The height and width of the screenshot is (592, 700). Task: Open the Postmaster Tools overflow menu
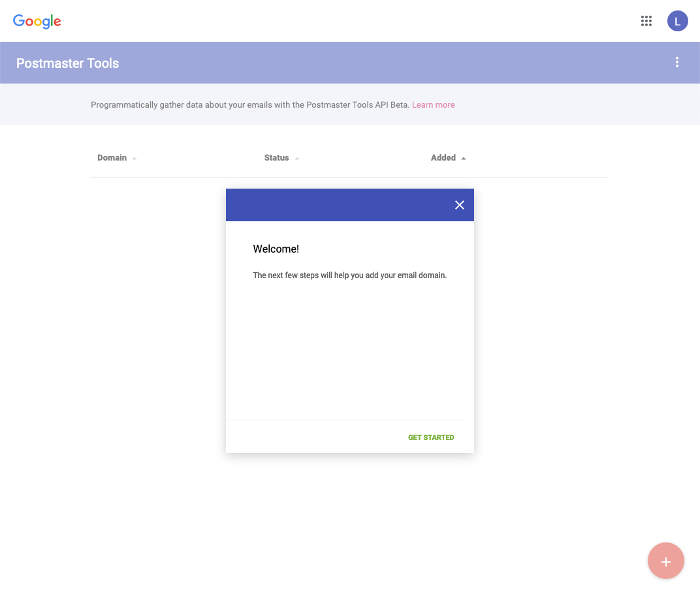tap(676, 62)
